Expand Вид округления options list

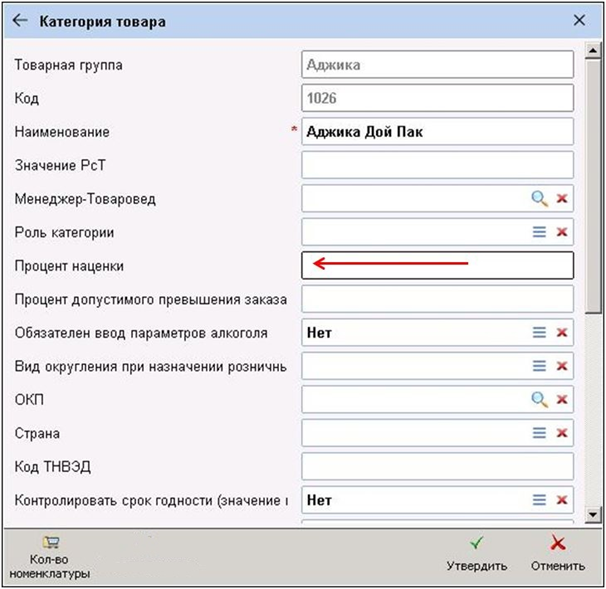(x=539, y=366)
